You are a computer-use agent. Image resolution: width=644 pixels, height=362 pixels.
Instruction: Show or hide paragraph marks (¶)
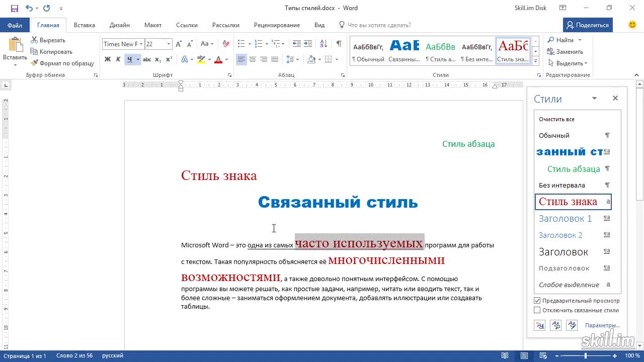click(x=339, y=44)
